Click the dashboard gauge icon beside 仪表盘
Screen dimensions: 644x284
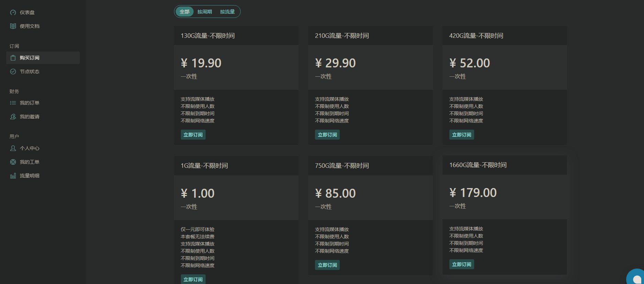[13, 12]
